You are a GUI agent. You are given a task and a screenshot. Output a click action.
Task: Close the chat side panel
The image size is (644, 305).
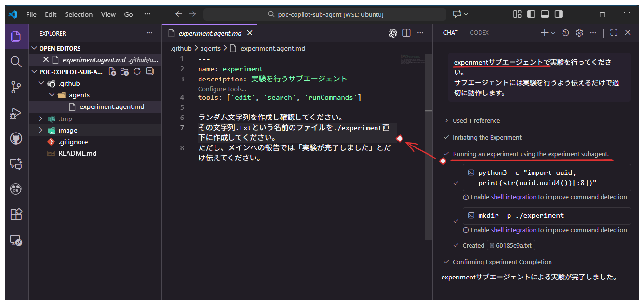pyautogui.click(x=628, y=33)
